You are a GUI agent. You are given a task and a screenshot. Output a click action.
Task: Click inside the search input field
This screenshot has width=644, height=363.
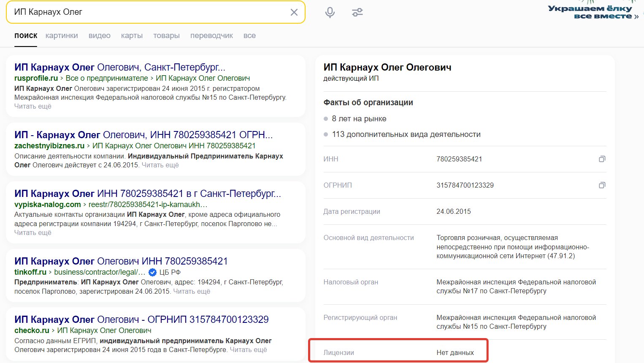pos(148,12)
